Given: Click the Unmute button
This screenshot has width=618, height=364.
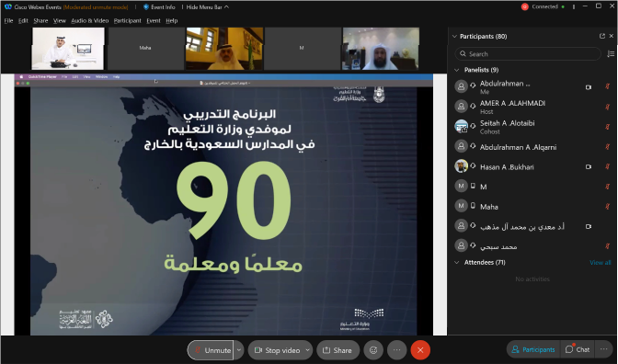Looking at the screenshot, I should pyautogui.click(x=211, y=350).
